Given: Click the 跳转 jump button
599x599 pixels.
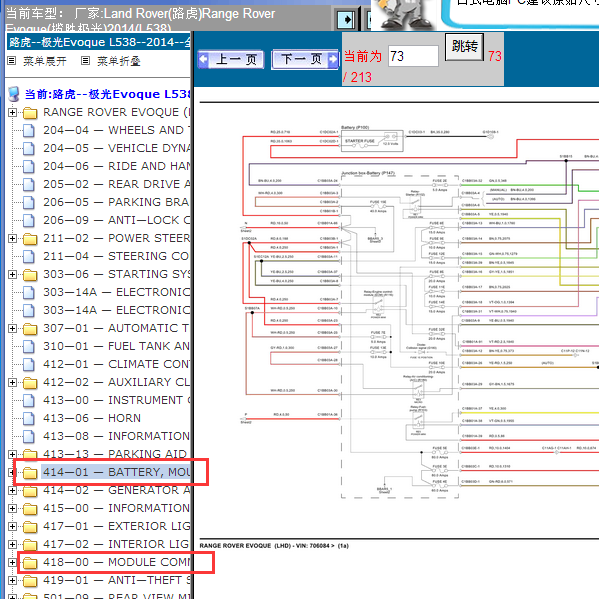Looking at the screenshot, I should [464, 47].
